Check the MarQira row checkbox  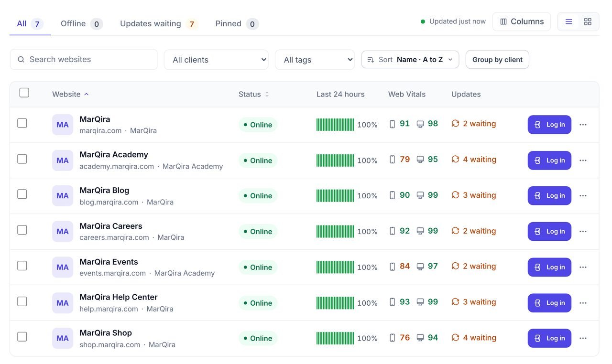[x=22, y=123]
